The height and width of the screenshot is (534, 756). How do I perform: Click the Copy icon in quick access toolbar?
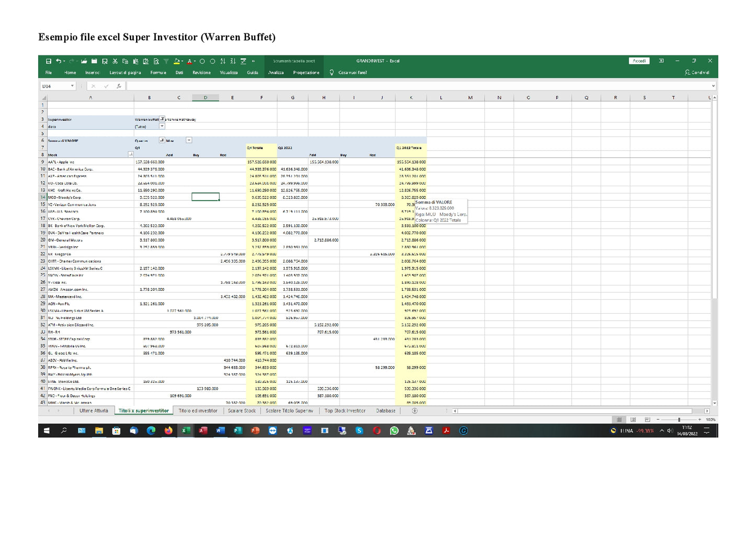pyautogui.click(x=125, y=61)
